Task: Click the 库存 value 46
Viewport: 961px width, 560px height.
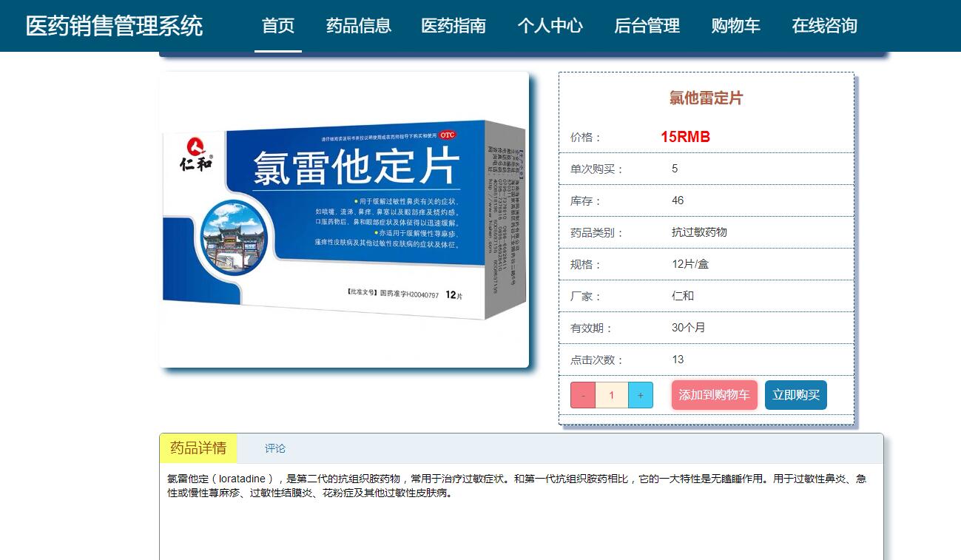Action: 678,200
